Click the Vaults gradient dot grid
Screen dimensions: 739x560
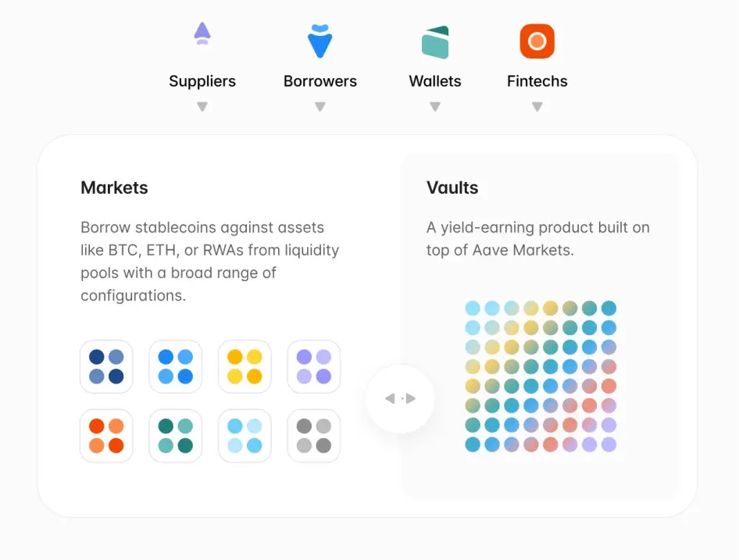click(x=541, y=376)
